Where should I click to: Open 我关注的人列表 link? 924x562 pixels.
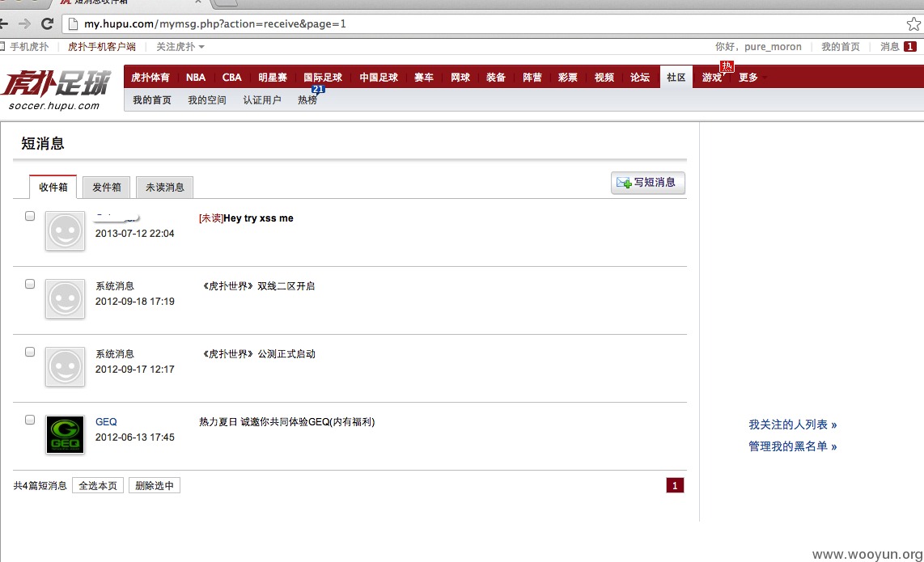pos(793,425)
